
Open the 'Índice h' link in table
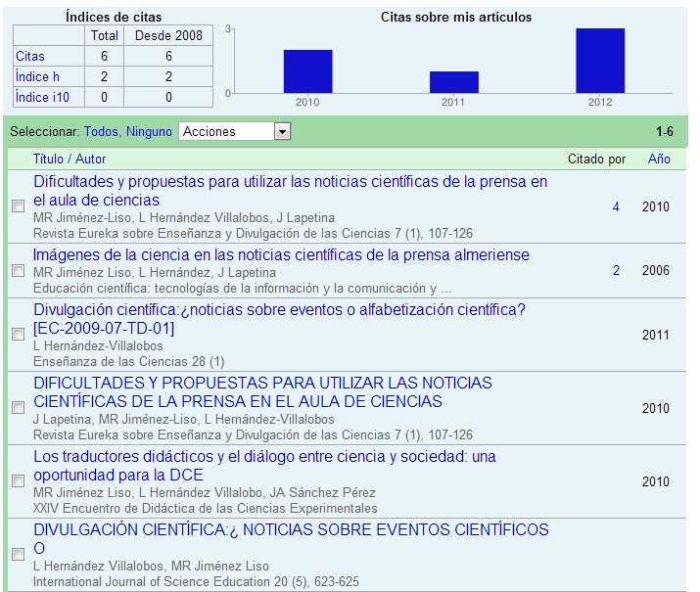click(x=37, y=76)
